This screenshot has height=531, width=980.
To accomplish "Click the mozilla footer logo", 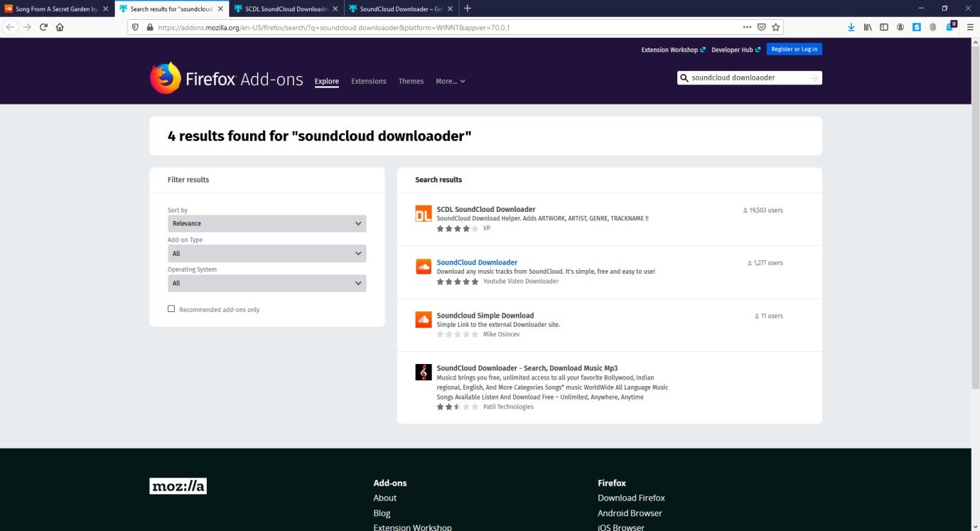I will click(x=178, y=486).
